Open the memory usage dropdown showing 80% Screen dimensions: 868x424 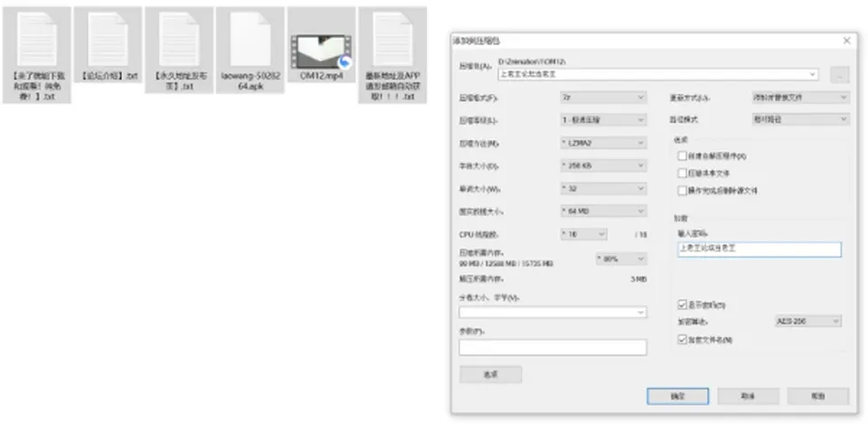(621, 259)
